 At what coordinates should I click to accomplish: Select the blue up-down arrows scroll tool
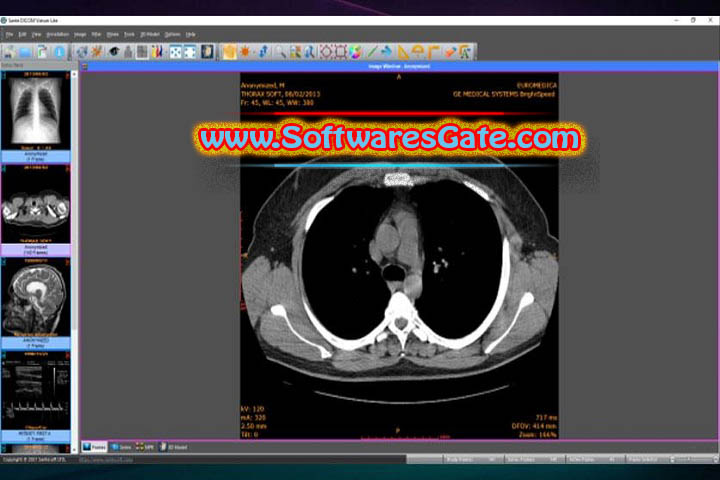click(263, 52)
